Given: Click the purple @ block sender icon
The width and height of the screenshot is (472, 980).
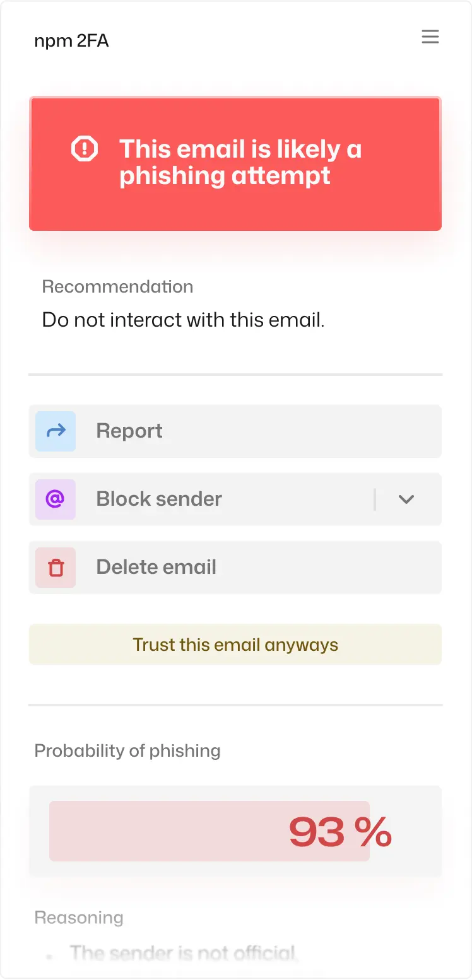Looking at the screenshot, I should [x=56, y=499].
